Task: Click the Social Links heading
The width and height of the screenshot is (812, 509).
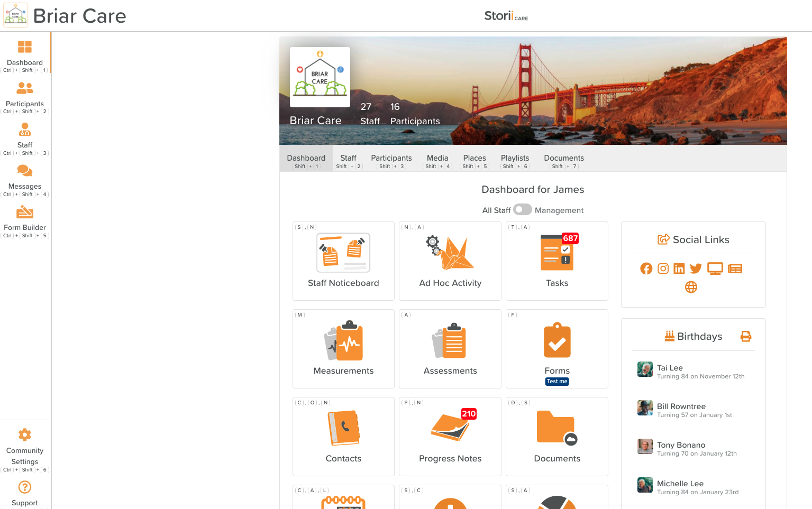Action: tap(694, 239)
